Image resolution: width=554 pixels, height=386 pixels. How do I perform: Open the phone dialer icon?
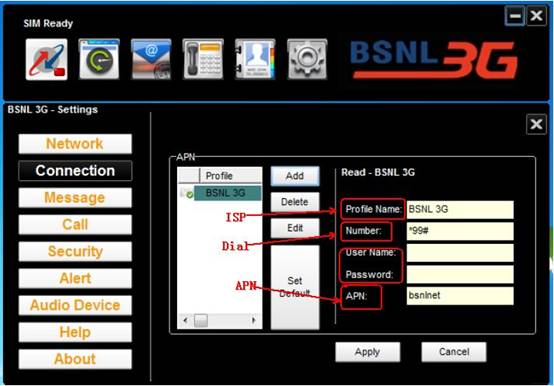(203, 59)
